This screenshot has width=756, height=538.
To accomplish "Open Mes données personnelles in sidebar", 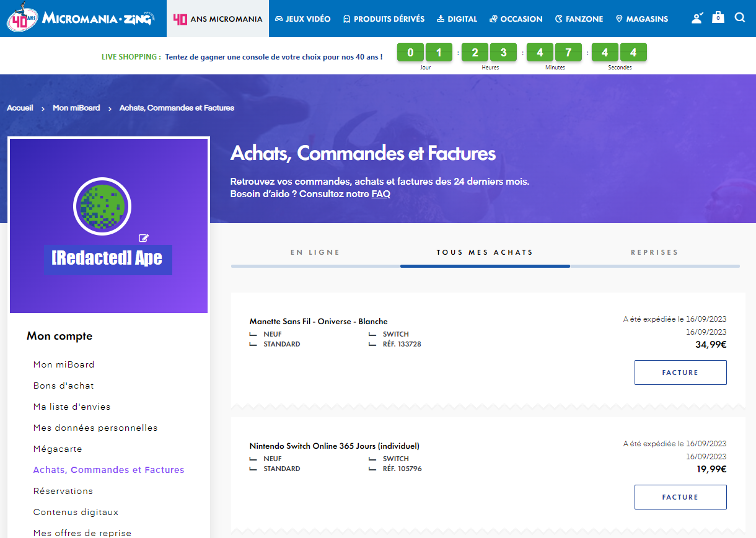I will [95, 428].
